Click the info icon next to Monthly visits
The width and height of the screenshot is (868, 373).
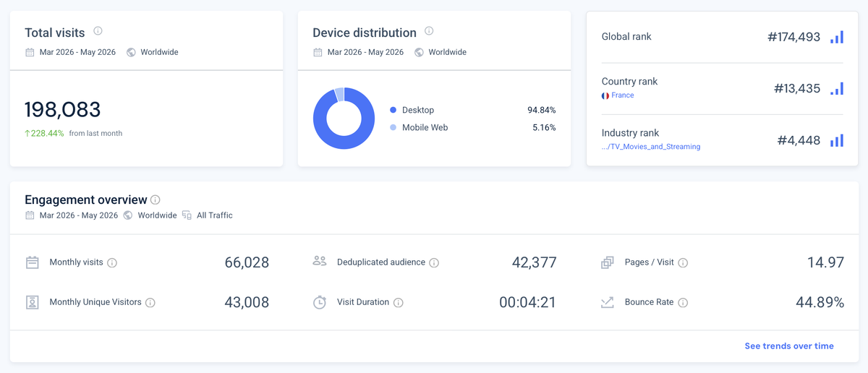tap(112, 263)
